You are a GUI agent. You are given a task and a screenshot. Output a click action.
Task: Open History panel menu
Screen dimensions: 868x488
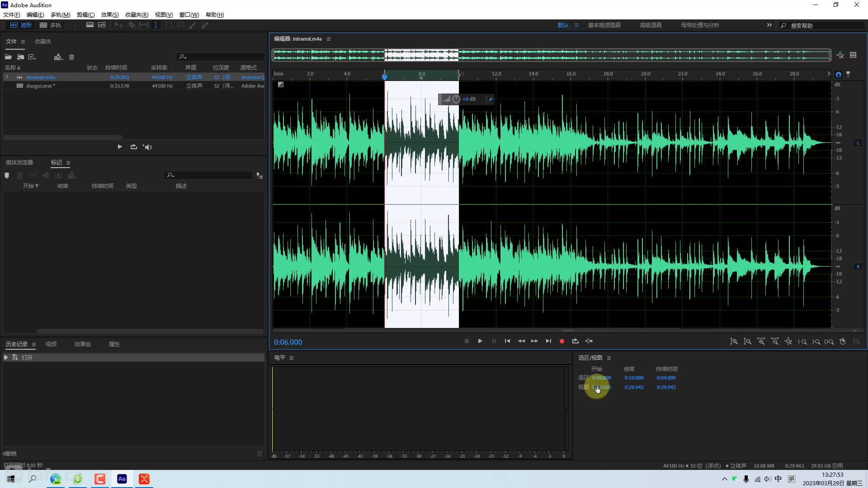tap(34, 344)
